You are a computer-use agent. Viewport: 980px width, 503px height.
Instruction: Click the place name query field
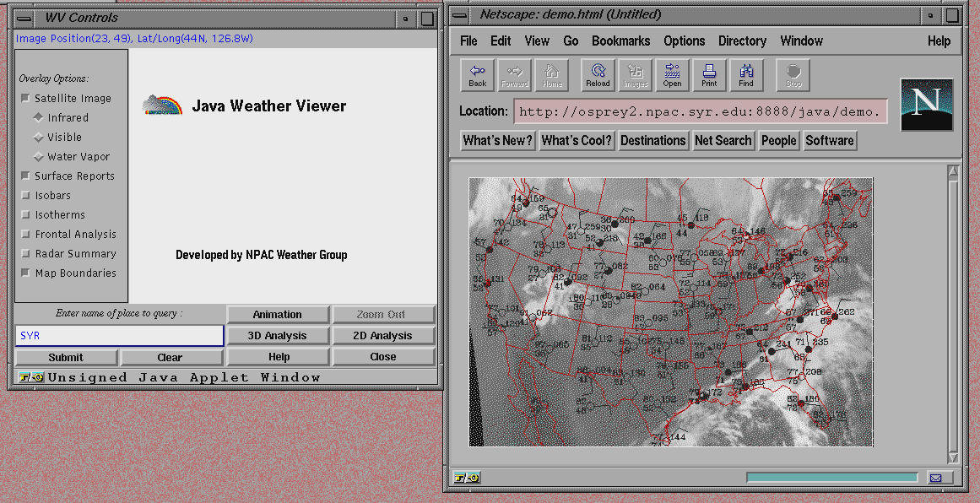(x=119, y=336)
